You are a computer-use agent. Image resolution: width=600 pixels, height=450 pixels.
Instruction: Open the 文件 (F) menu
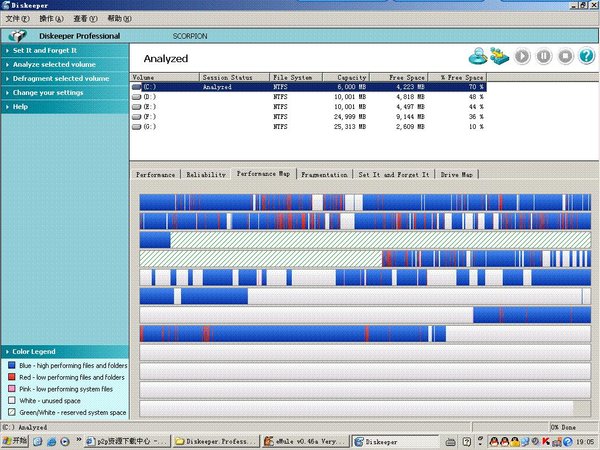point(17,18)
